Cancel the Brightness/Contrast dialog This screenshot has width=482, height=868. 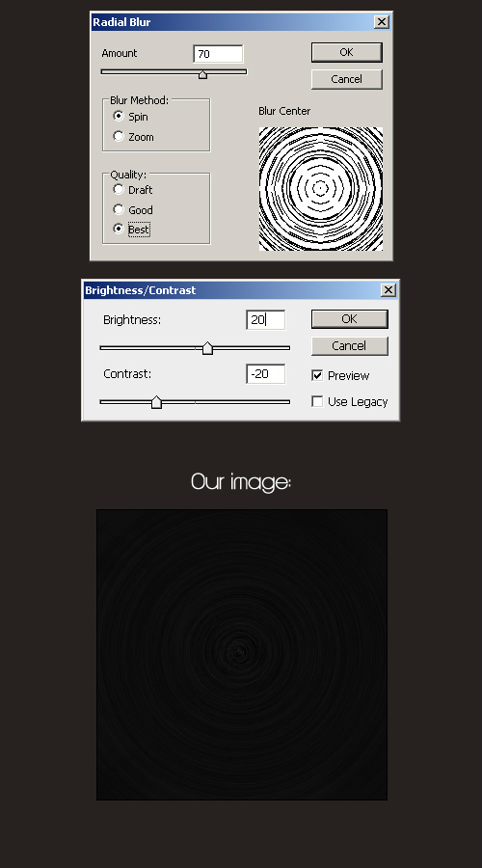tap(350, 346)
